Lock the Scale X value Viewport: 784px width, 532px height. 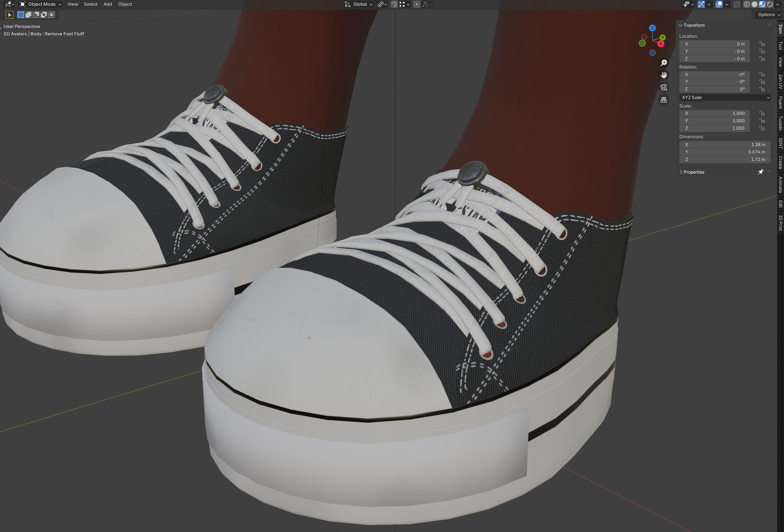(762, 113)
